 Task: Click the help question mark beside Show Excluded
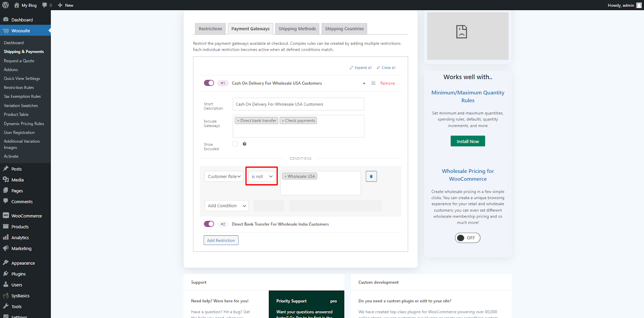(x=244, y=144)
